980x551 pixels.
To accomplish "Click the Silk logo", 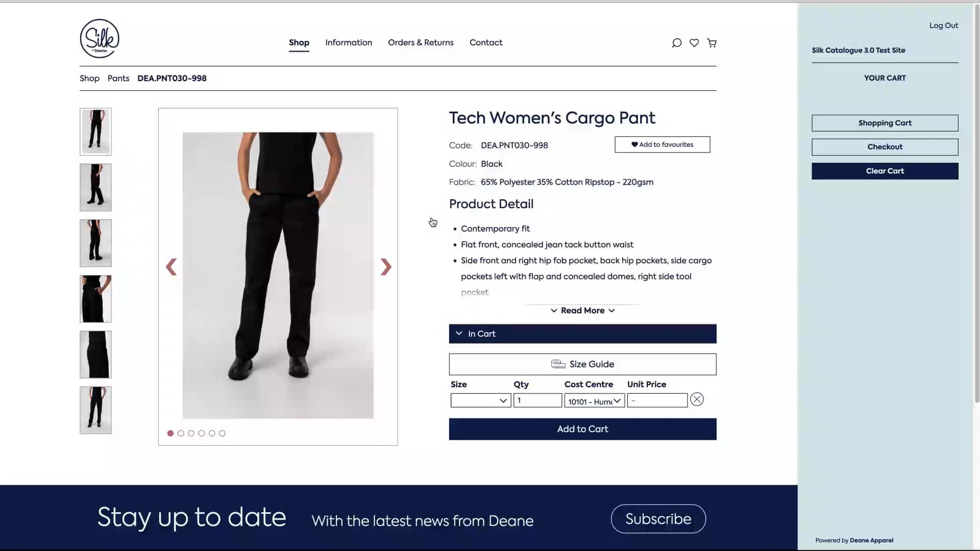I will click(x=100, y=38).
